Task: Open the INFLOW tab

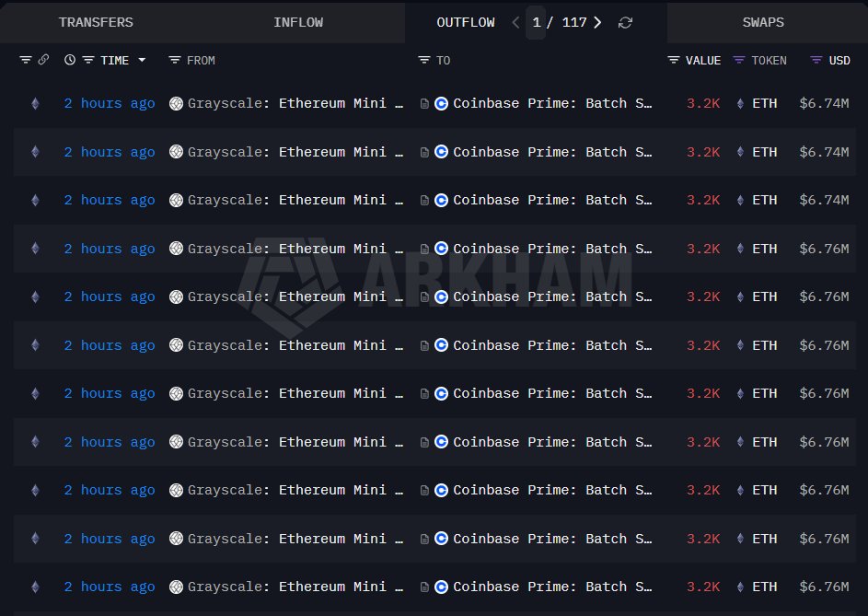Action: 298,22
